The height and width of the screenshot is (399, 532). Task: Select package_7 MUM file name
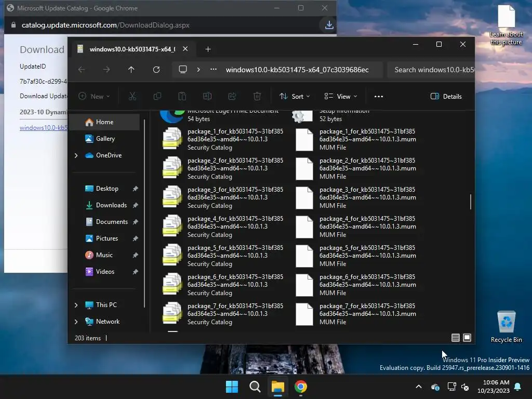[367, 310]
